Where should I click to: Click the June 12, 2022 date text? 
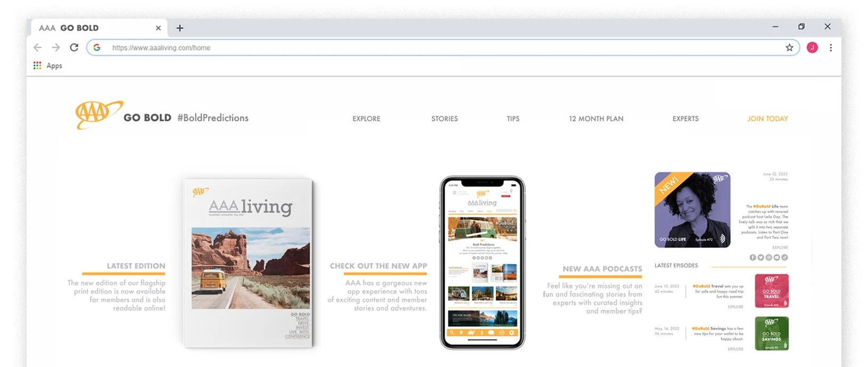(775, 174)
